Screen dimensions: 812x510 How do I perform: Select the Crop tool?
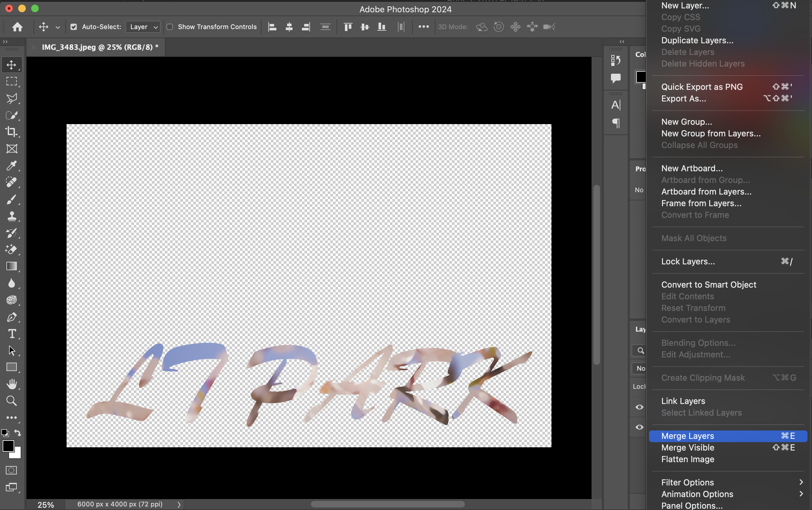11,132
